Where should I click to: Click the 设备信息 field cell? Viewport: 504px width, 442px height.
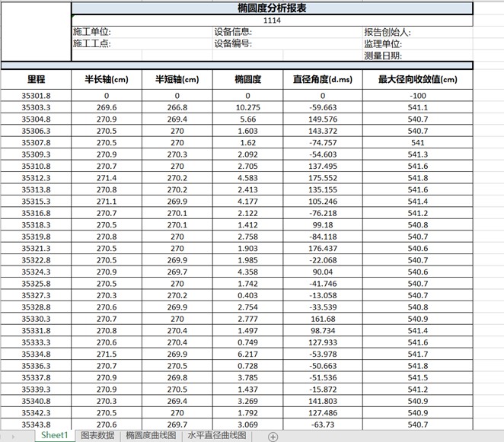(233, 32)
